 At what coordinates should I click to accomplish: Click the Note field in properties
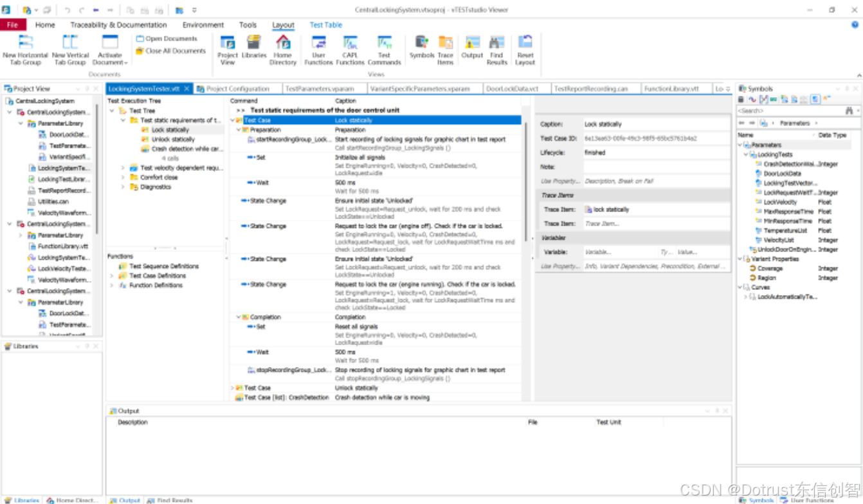[656, 167]
